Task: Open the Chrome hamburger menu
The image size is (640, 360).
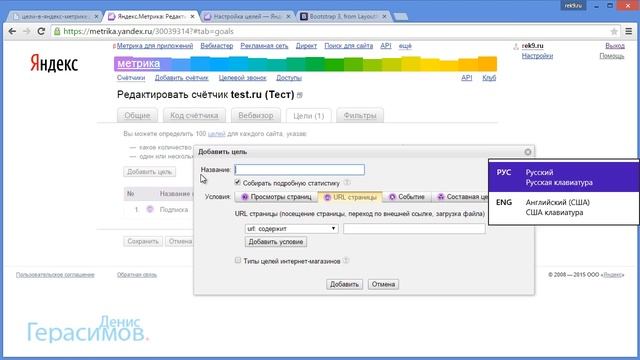Action: (x=629, y=31)
